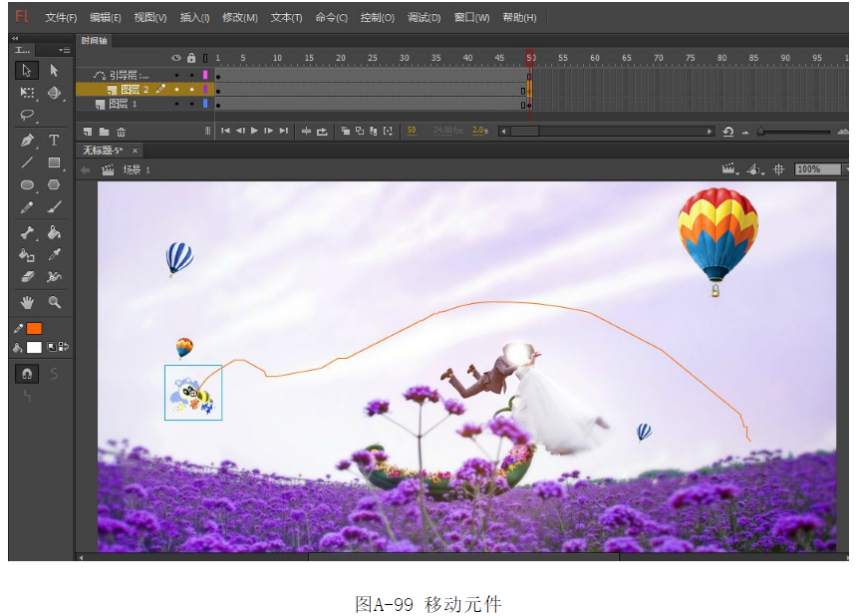Select the Hand tool
Screen dimensions: 857x616
click(27, 301)
